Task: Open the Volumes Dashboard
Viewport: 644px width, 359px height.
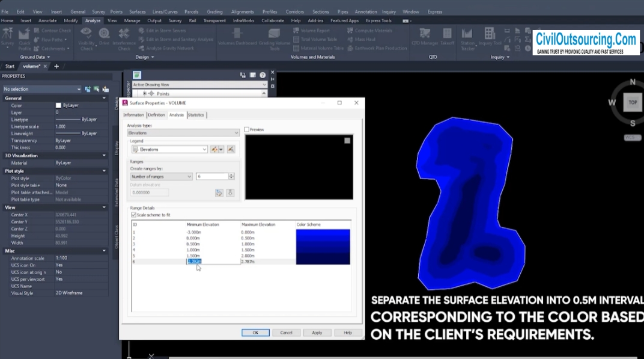Action: [x=237, y=37]
